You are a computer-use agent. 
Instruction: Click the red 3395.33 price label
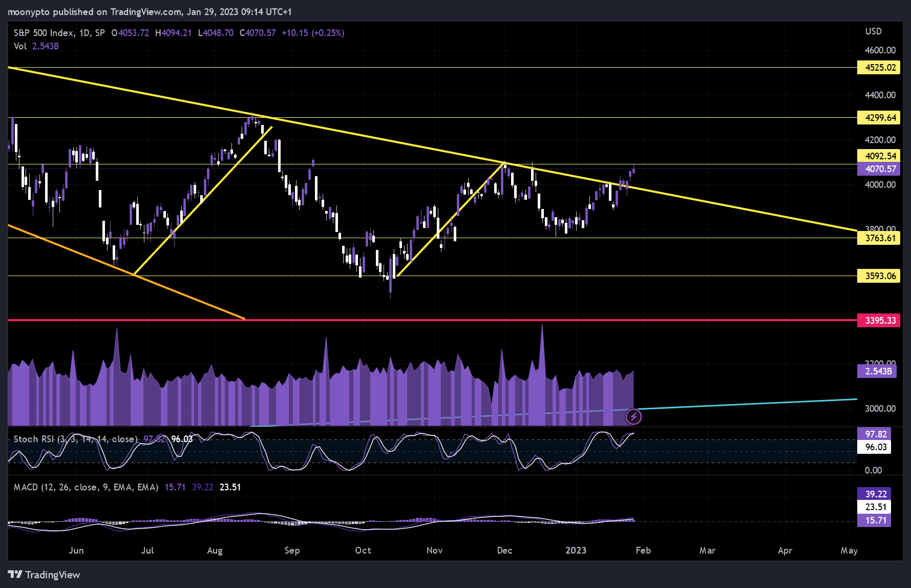point(879,321)
